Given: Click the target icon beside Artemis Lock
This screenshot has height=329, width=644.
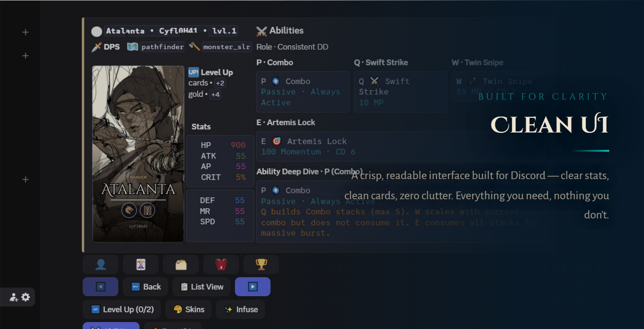Looking at the screenshot, I should [277, 141].
